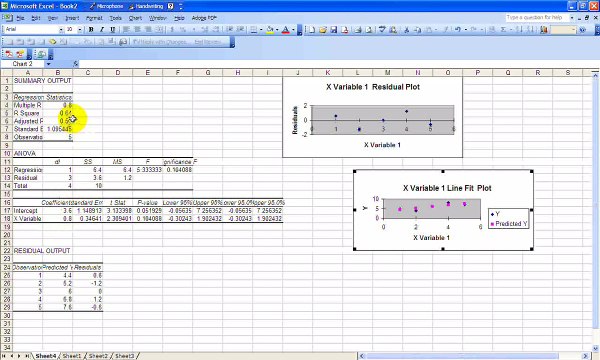The image size is (600, 360).
Task: Open the Tools menu
Action: pos(116,18)
